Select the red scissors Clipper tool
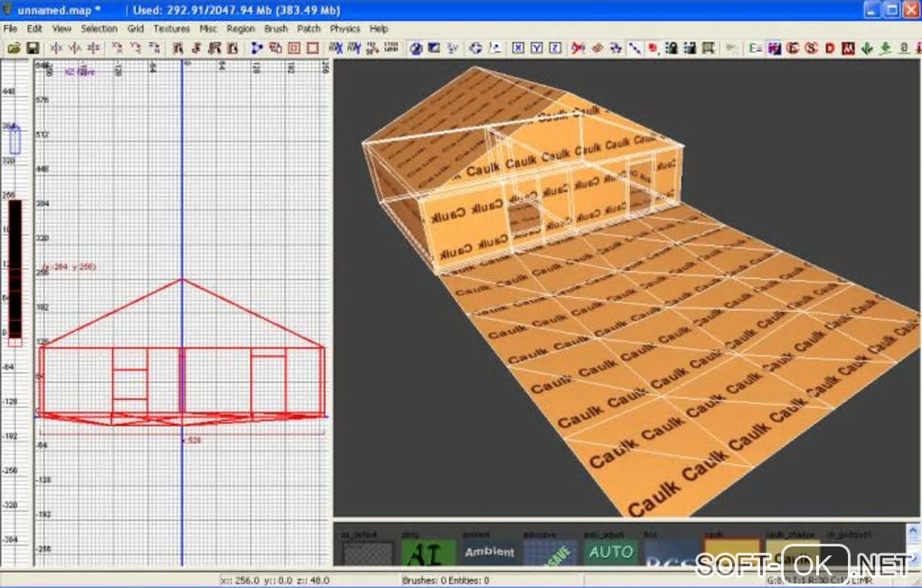The height and width of the screenshot is (588, 922). tap(578, 48)
